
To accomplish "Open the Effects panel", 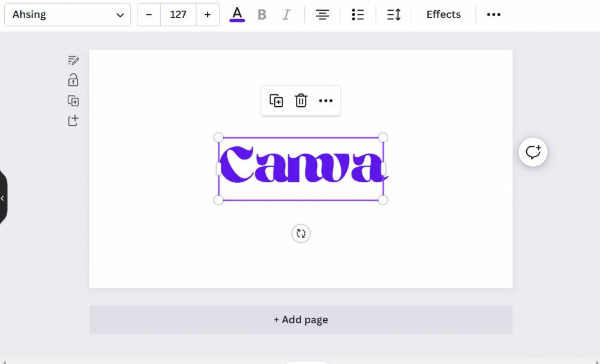I will 443,14.
